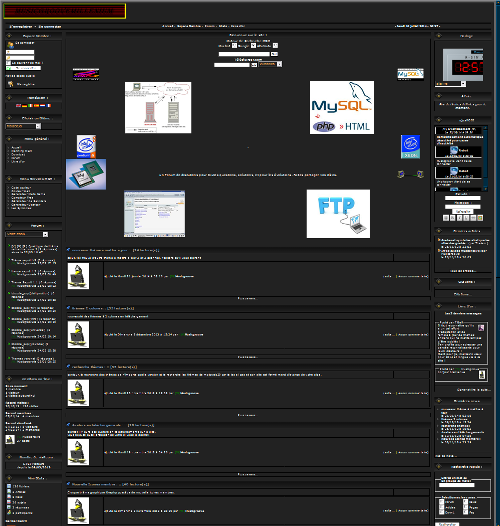500x526 pixels.
Task: Tick the Forum checkbox in advanced search
Action: click(x=442, y=502)
